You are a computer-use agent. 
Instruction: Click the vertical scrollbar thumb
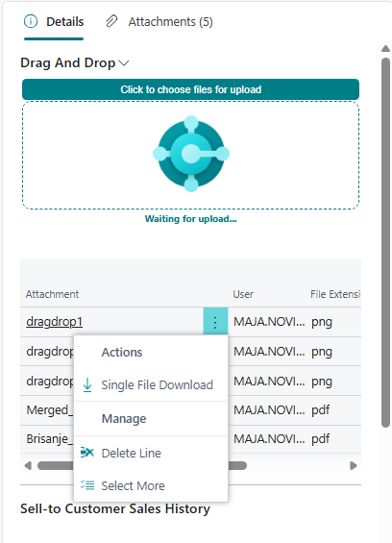pyautogui.click(x=386, y=242)
